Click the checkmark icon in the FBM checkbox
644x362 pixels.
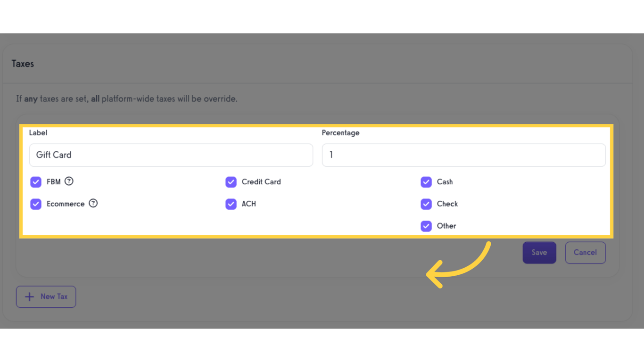pos(36,181)
